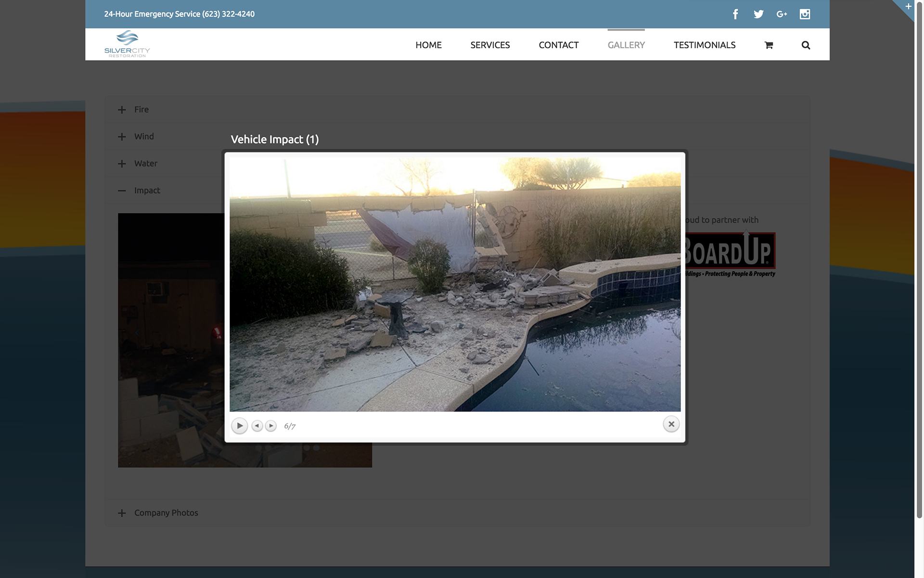
Task: Click the dimmed Impact slider image behind lightbox
Action: coord(171,340)
